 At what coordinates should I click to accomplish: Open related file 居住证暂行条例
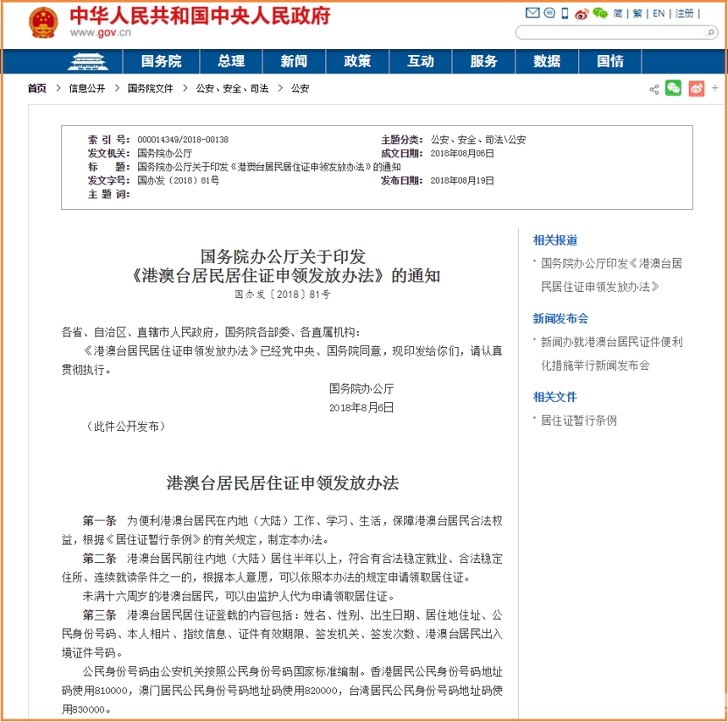tap(579, 420)
